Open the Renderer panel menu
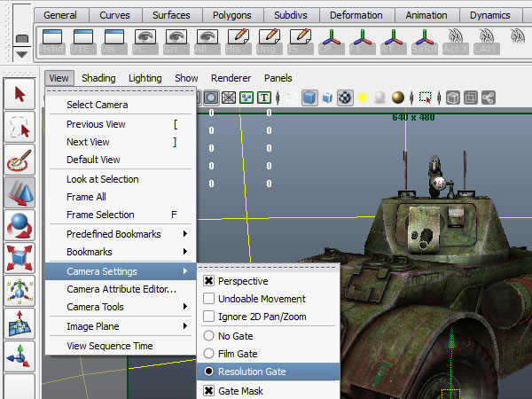The image size is (532, 399). pos(231,78)
